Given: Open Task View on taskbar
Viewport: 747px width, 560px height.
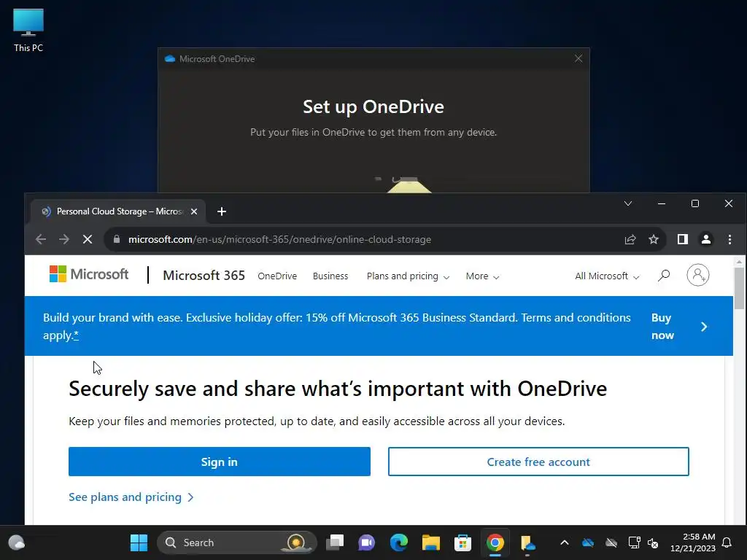Looking at the screenshot, I should tap(335, 542).
